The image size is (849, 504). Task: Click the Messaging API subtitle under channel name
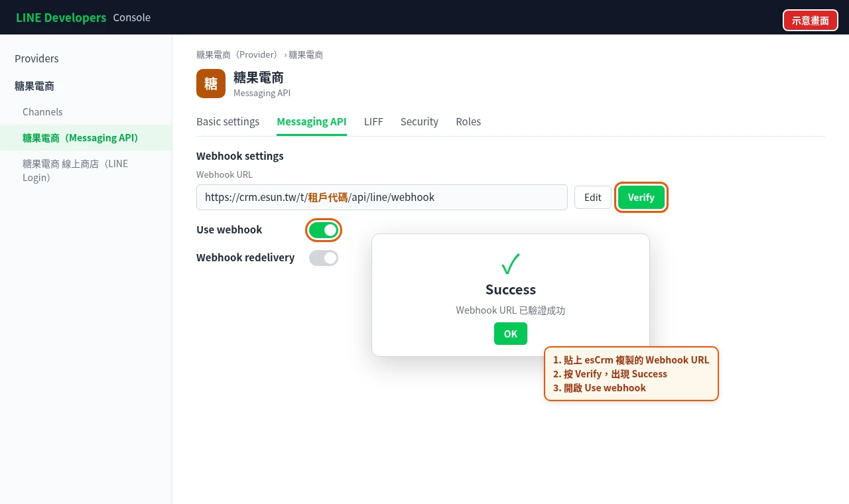point(262,93)
